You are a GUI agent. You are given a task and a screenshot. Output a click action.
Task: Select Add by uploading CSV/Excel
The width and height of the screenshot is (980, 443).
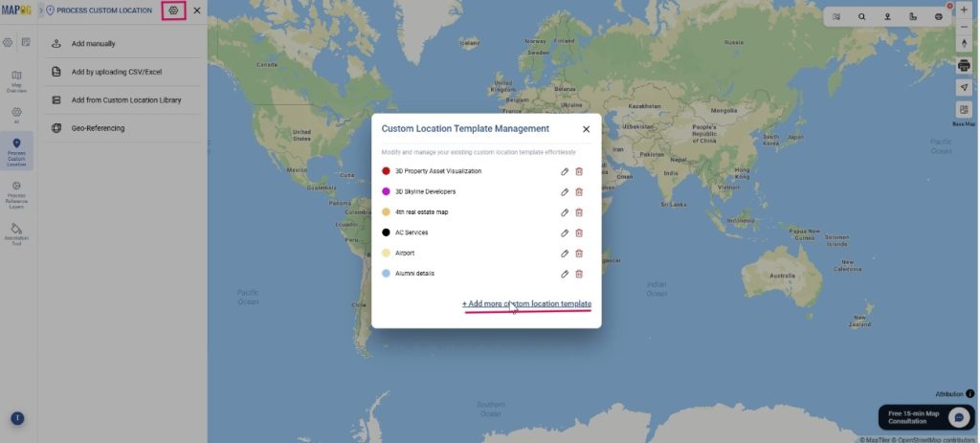click(x=122, y=72)
